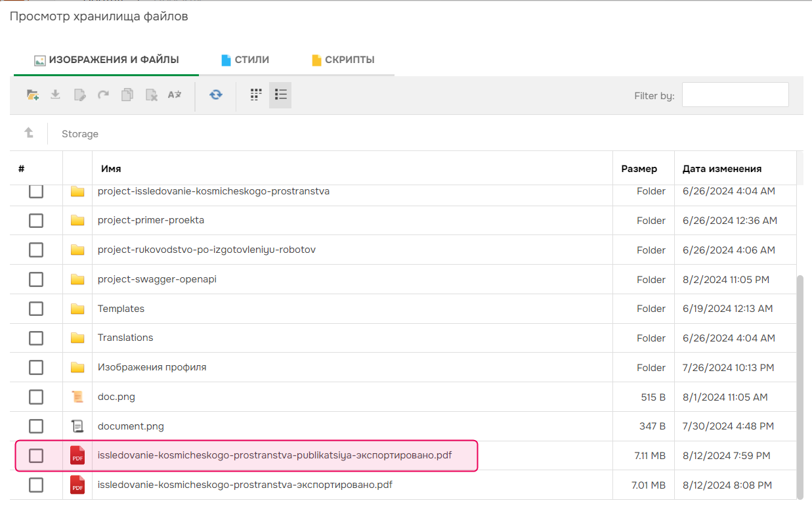Sort by the Размер column header

(x=639, y=169)
